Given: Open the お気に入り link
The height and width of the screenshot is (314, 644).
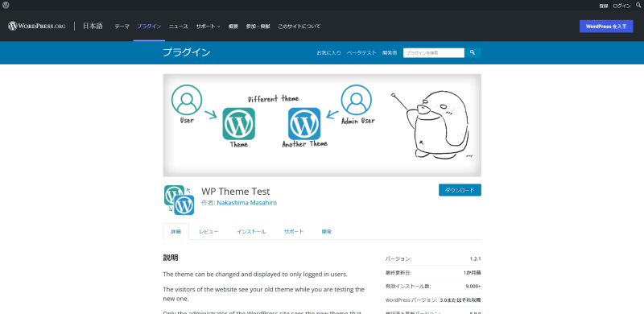Looking at the screenshot, I should (328, 53).
